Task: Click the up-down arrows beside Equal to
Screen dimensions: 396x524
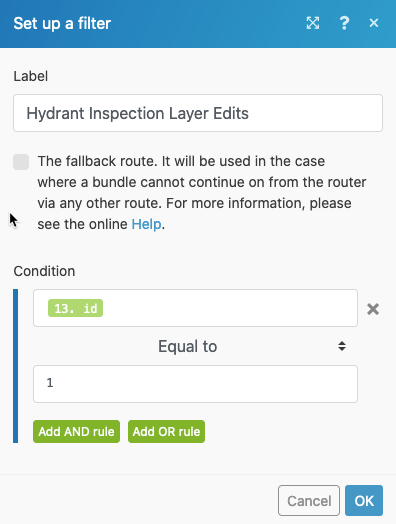Action: [x=342, y=346]
